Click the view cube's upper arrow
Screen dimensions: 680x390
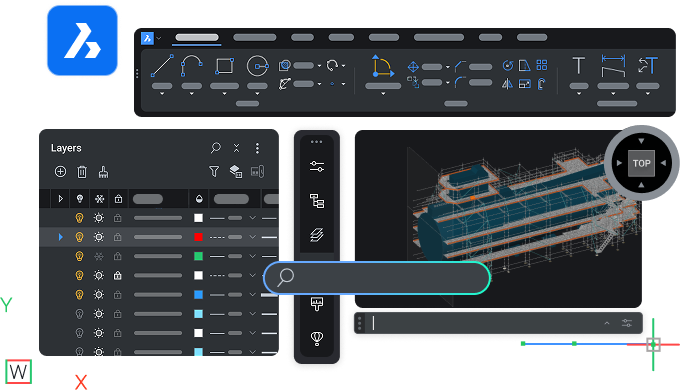[641, 141]
